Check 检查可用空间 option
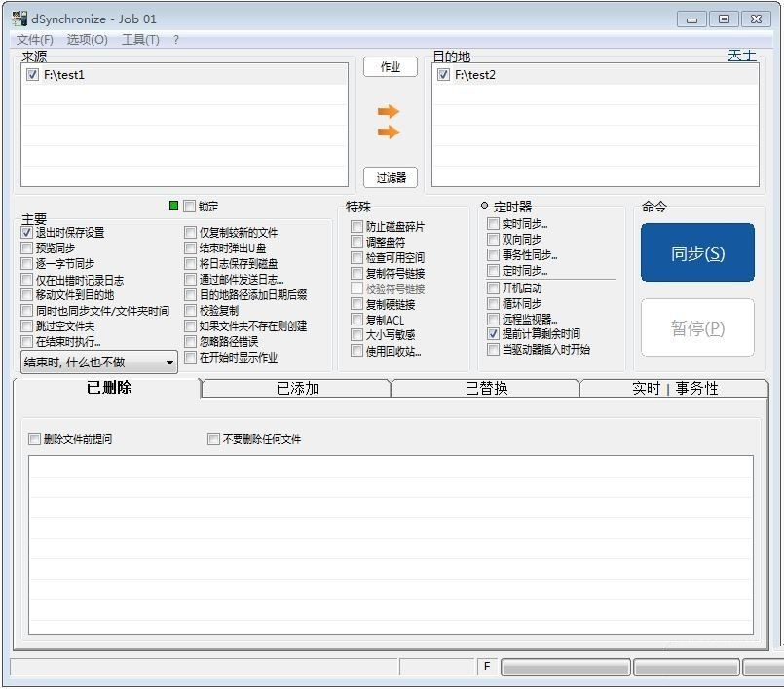 point(356,257)
